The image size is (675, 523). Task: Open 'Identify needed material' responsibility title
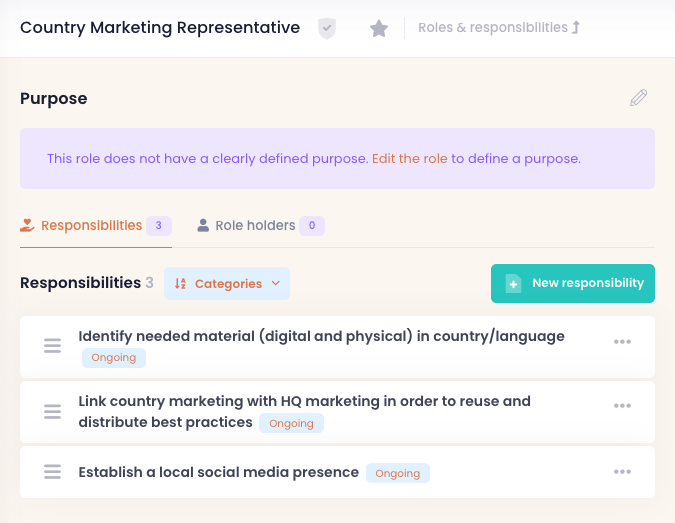[x=321, y=336]
